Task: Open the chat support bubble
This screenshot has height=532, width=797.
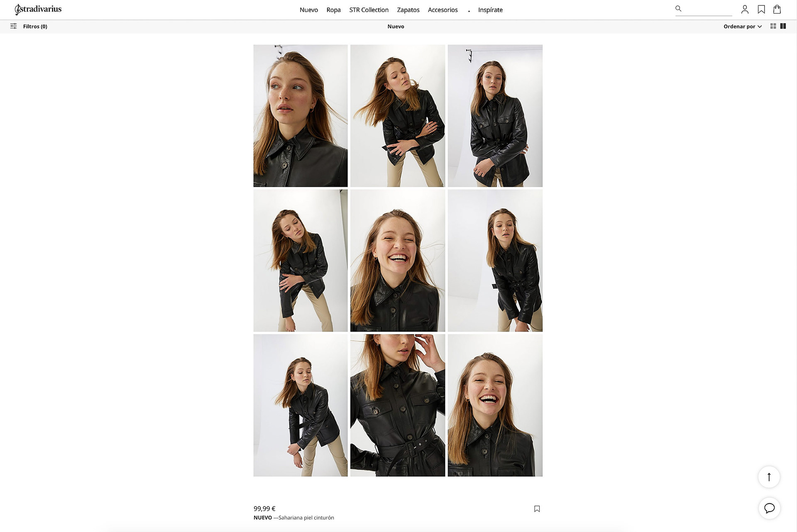Action: click(x=769, y=508)
